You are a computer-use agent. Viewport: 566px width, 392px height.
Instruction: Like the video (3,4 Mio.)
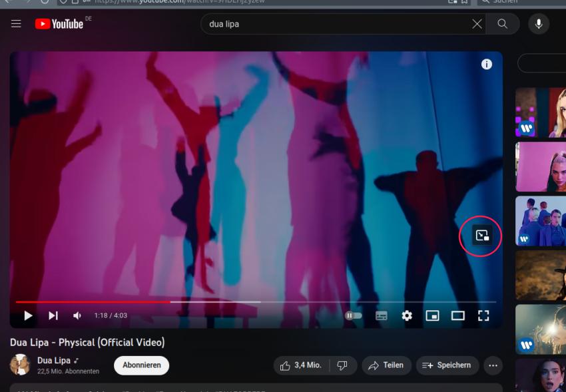pyautogui.click(x=301, y=365)
